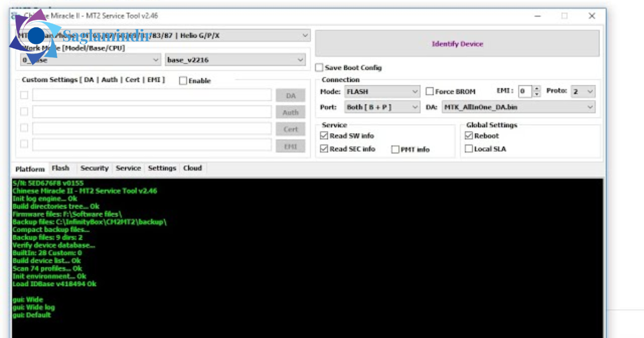Click log line "gui: Wide log"
Screen dimensions: 644x338
[33, 307]
